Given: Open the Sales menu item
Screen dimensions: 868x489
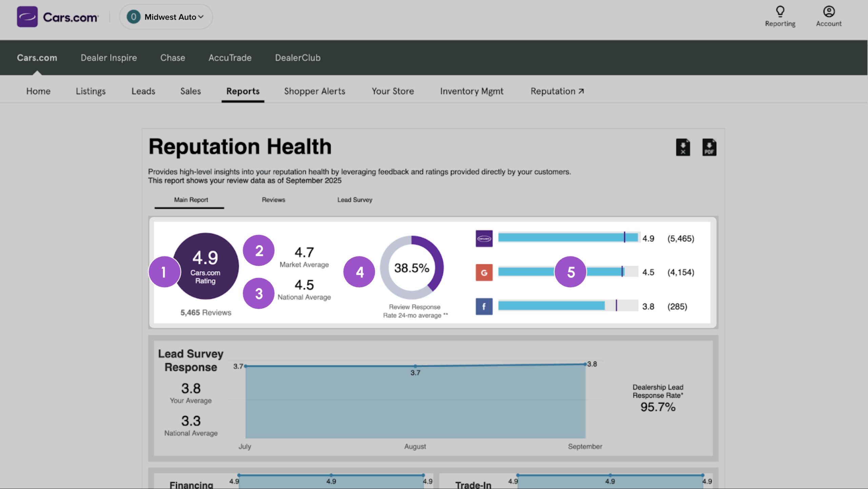Looking at the screenshot, I should (x=191, y=91).
